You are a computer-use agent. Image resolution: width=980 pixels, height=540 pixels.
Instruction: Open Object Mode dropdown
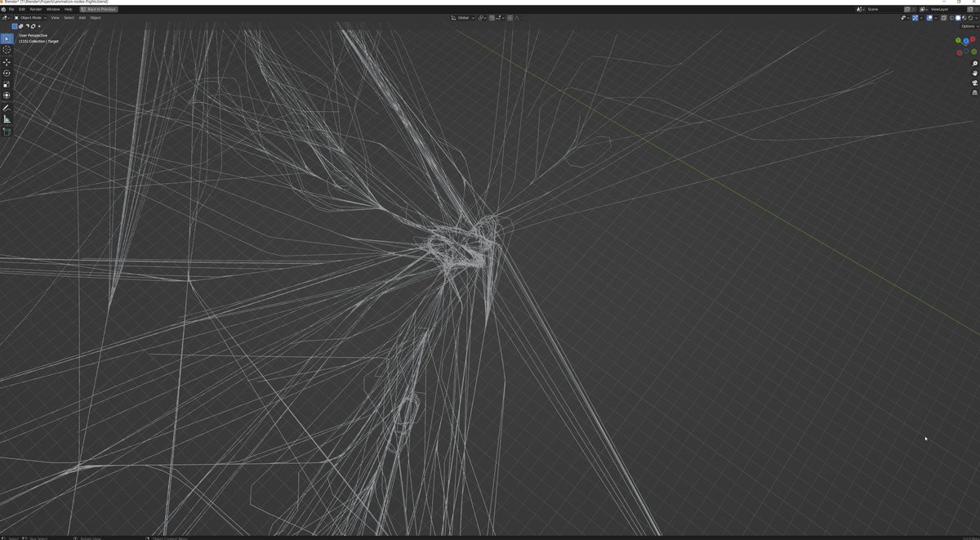pyautogui.click(x=30, y=18)
